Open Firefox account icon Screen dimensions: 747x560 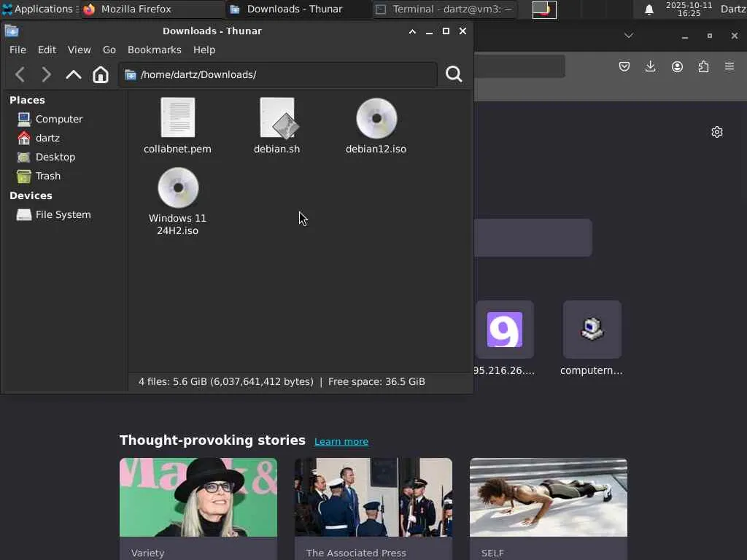[677, 66]
